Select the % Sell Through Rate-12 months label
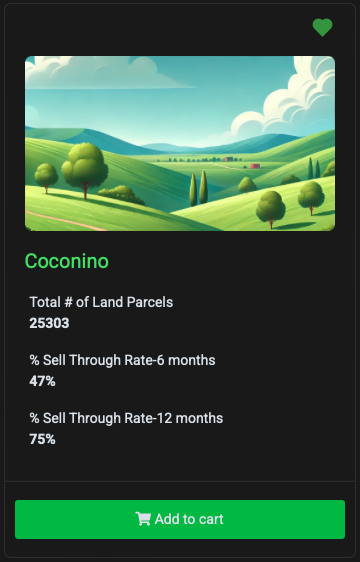360x562 pixels. (x=126, y=418)
